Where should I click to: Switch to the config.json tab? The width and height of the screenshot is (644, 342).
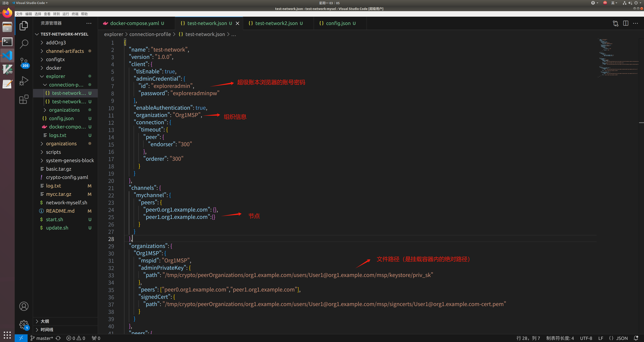pyautogui.click(x=340, y=23)
